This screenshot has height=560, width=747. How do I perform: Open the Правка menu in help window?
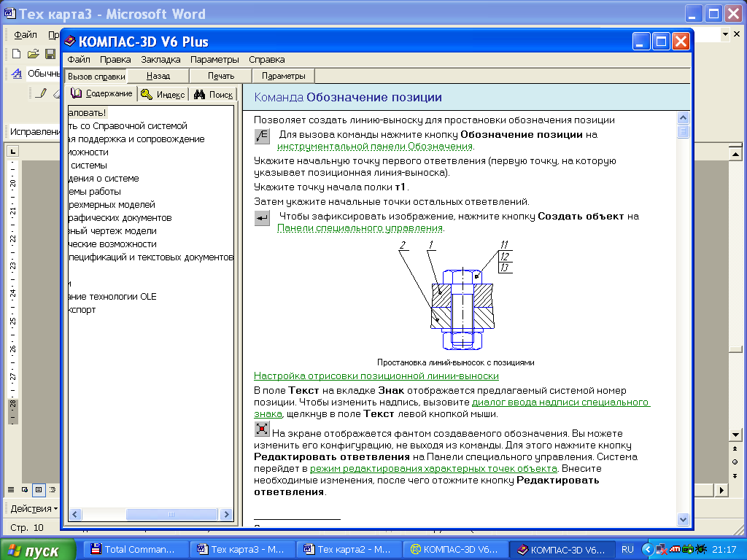point(115,60)
